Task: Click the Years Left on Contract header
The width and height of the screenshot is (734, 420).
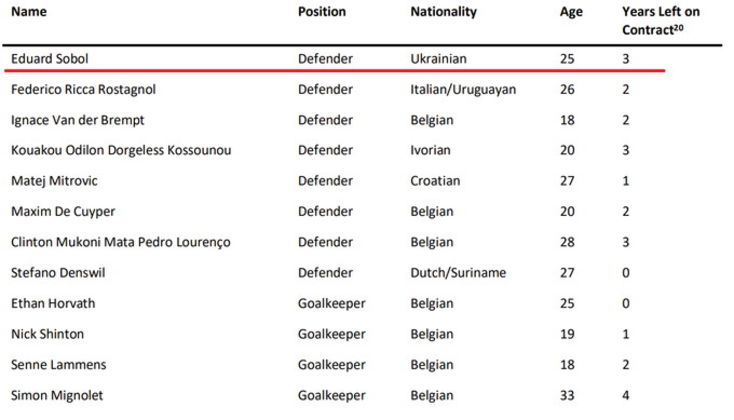Action: pos(661,21)
